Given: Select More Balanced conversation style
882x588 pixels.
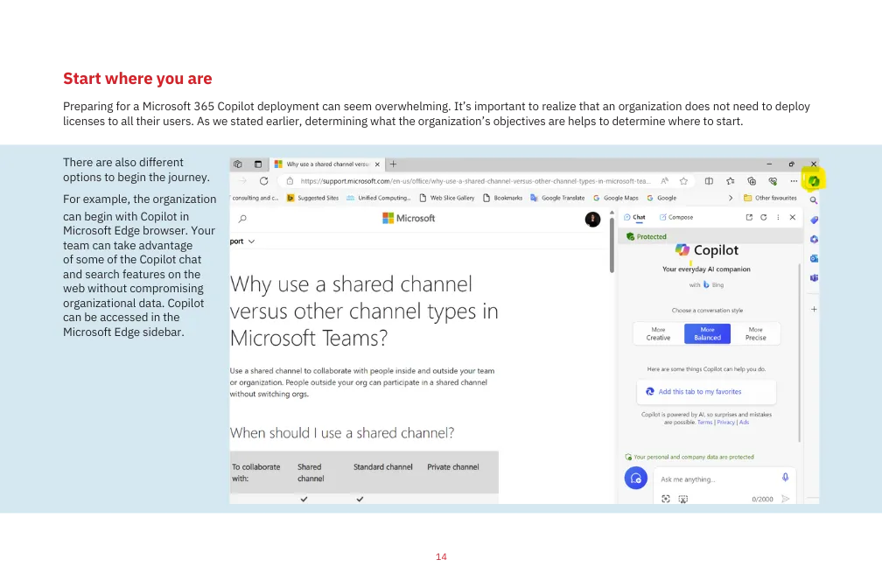Looking at the screenshot, I should coord(707,333).
